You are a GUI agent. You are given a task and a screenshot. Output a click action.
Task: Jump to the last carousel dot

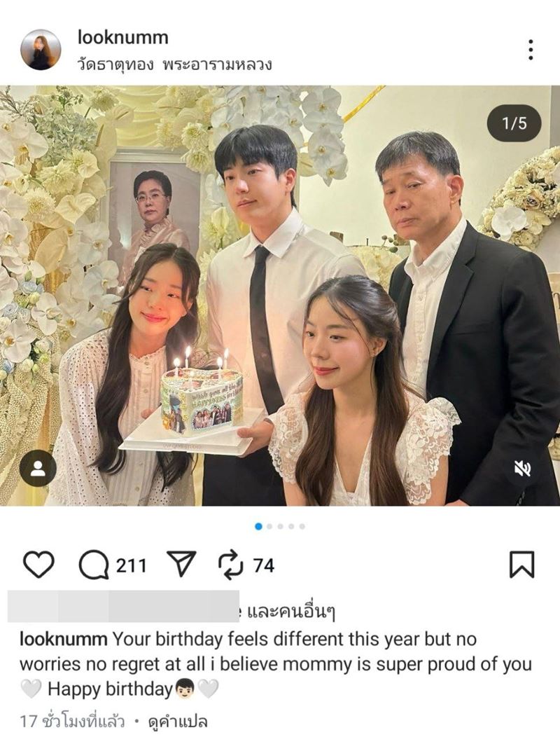click(x=302, y=526)
